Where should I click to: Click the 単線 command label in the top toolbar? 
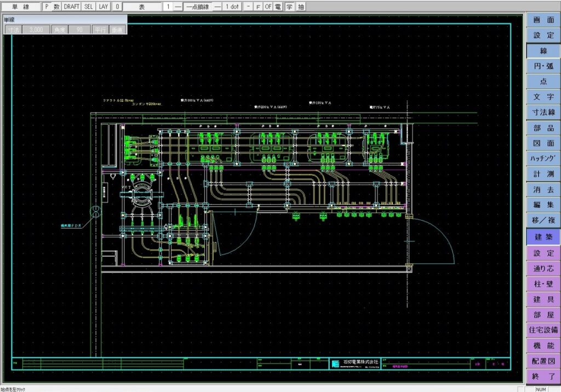click(x=21, y=7)
